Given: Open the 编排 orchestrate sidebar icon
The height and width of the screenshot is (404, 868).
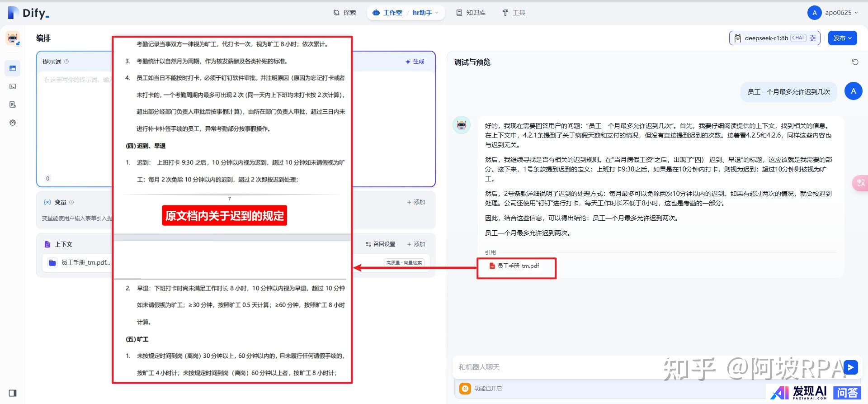Looking at the screenshot, I should pos(13,68).
